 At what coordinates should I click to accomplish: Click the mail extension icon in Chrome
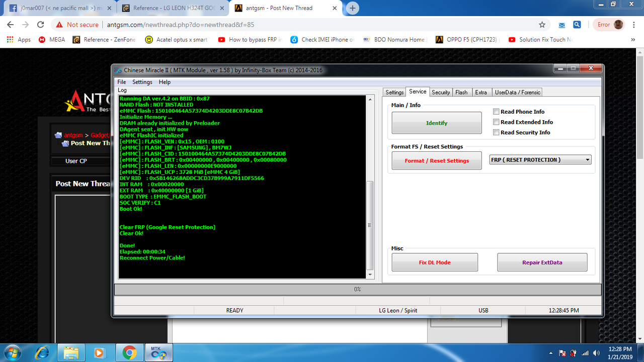pos(561,24)
